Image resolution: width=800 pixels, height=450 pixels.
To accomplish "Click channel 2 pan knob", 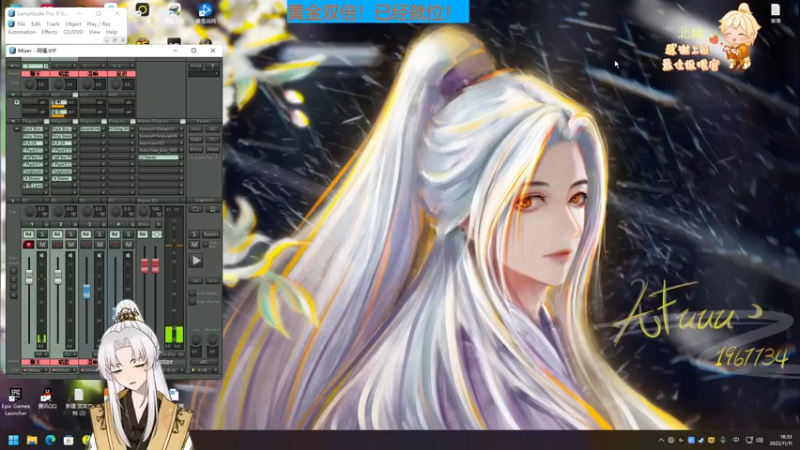I will (x=59, y=211).
